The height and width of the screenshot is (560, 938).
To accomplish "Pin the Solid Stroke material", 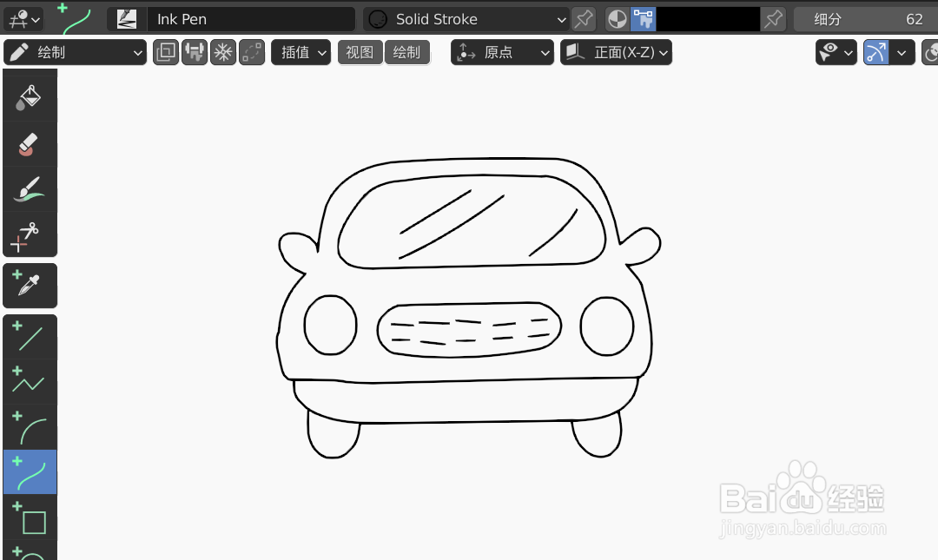I will tap(584, 19).
